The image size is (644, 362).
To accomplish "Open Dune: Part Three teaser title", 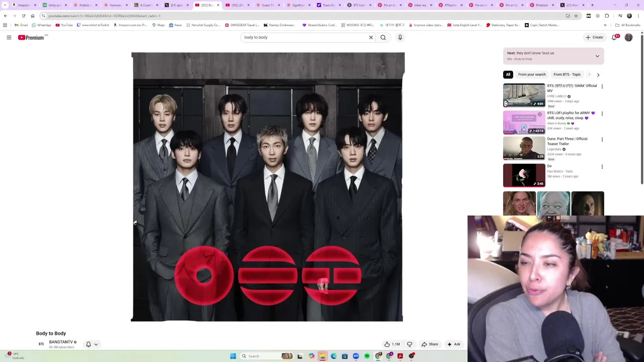I will point(567,141).
